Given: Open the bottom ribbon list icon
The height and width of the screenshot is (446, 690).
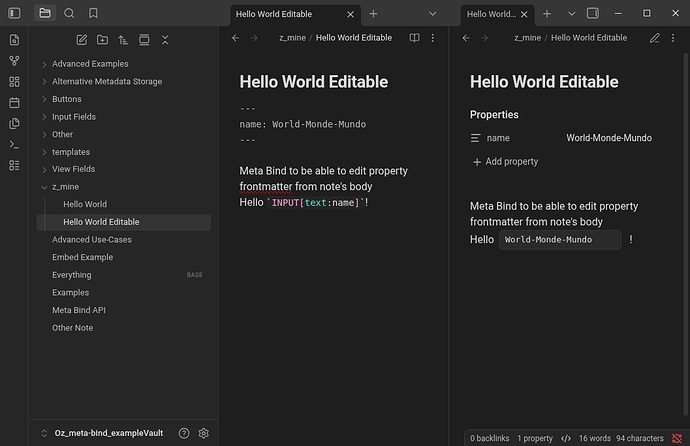Looking at the screenshot, I should point(14,165).
